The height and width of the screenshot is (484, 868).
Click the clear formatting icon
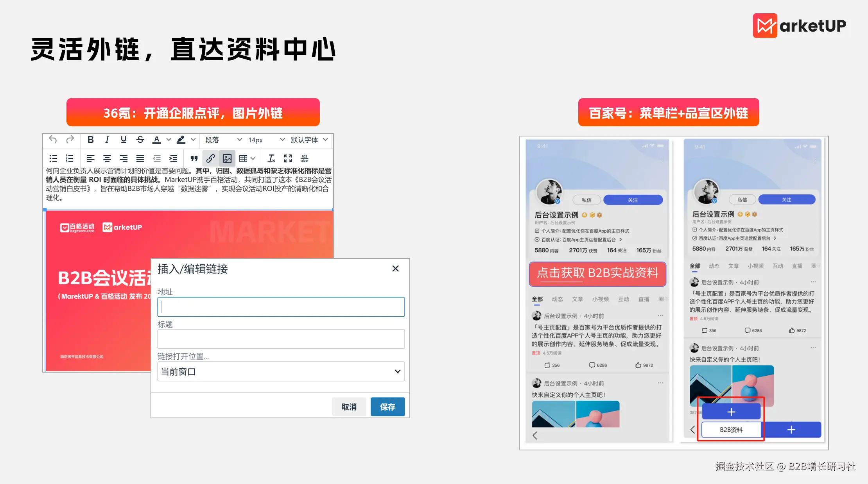pyautogui.click(x=271, y=158)
